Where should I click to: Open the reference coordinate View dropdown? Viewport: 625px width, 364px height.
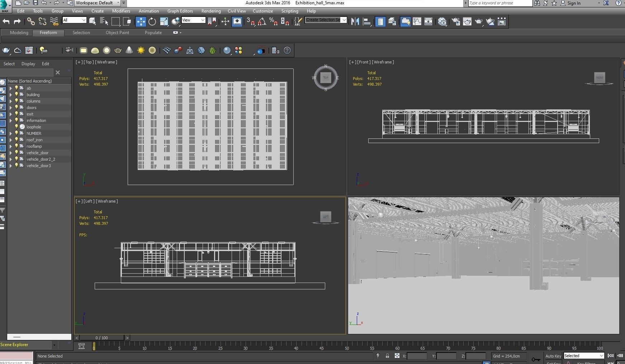coord(193,20)
